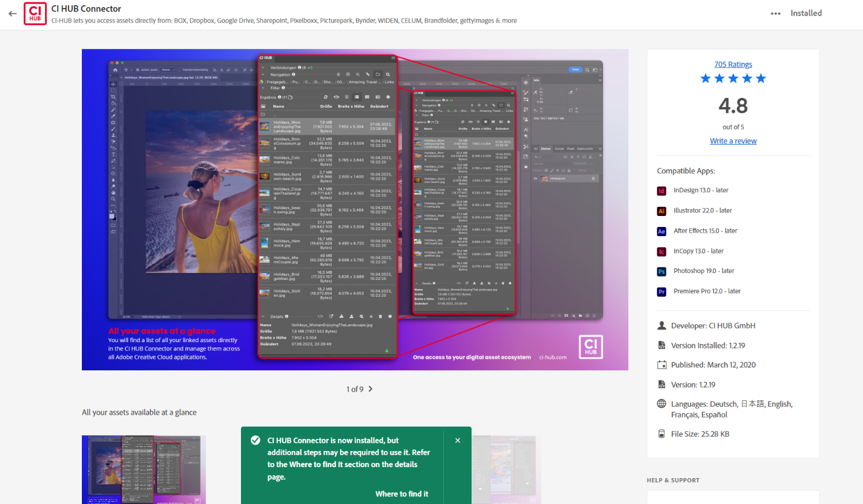The image size is (863, 504).
Task: Click the back arrow icon
Action: pos(12,13)
